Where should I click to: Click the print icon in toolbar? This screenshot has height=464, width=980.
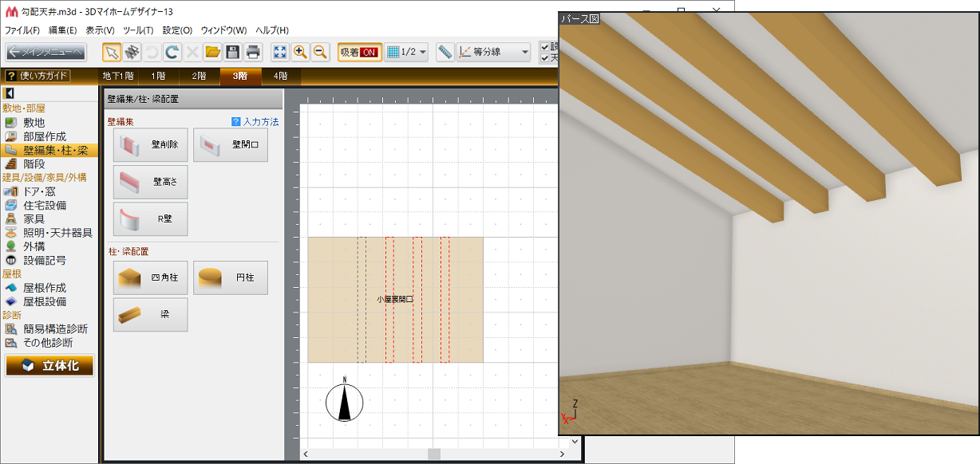(x=253, y=53)
